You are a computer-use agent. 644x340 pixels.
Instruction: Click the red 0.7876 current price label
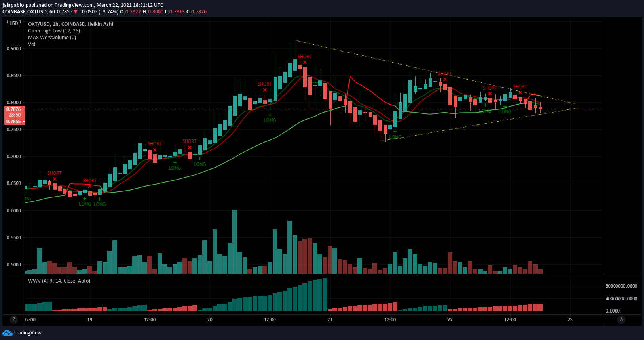tap(15, 109)
